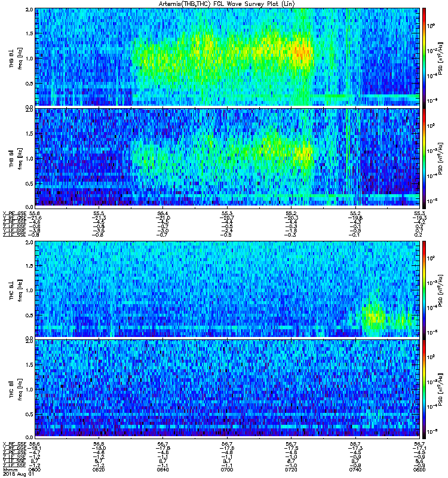Click the '0620' time tick label

tap(99, 470)
